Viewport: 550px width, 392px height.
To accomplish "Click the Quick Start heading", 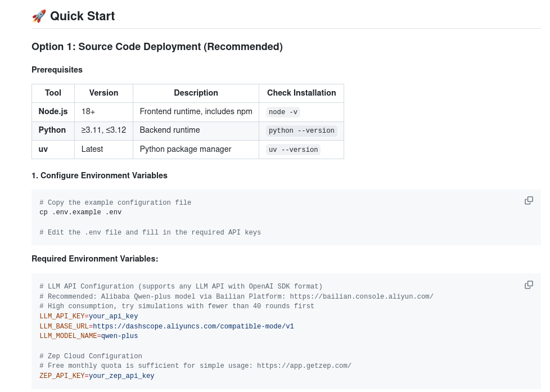I will point(82,16).
